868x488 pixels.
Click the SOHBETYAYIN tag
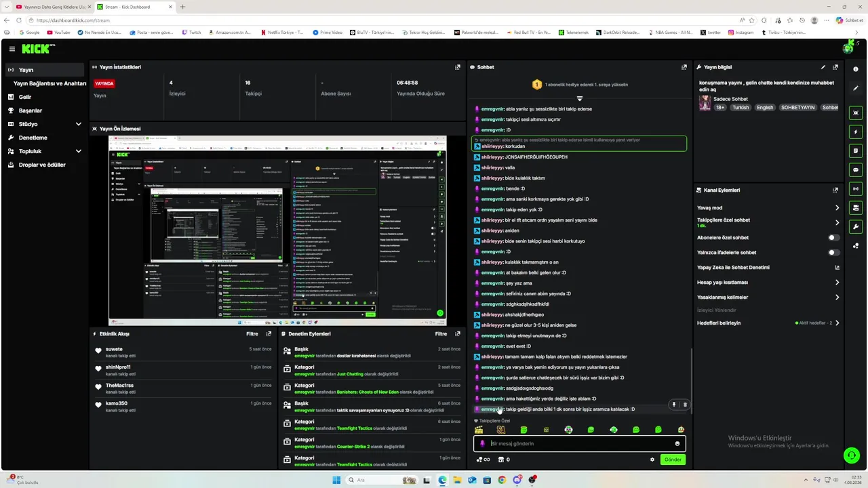click(797, 107)
